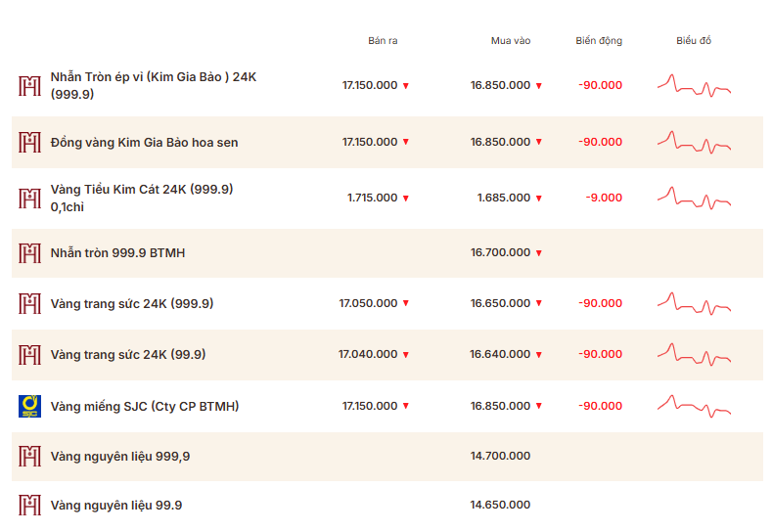Viewport: 772px width, 532px height.
Task: Open the sparkline chart for Nhẫn Tròn ép vỉ
Action: 694,85
